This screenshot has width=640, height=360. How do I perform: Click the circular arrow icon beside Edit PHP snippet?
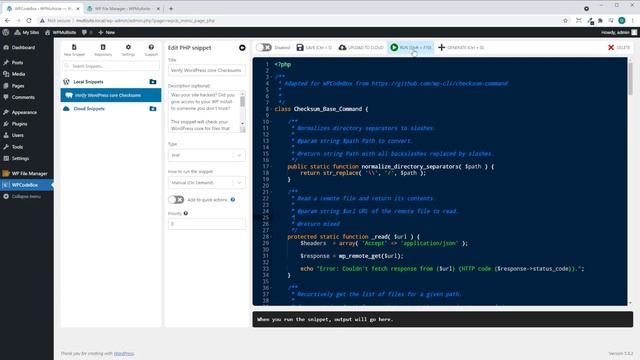tap(242, 48)
